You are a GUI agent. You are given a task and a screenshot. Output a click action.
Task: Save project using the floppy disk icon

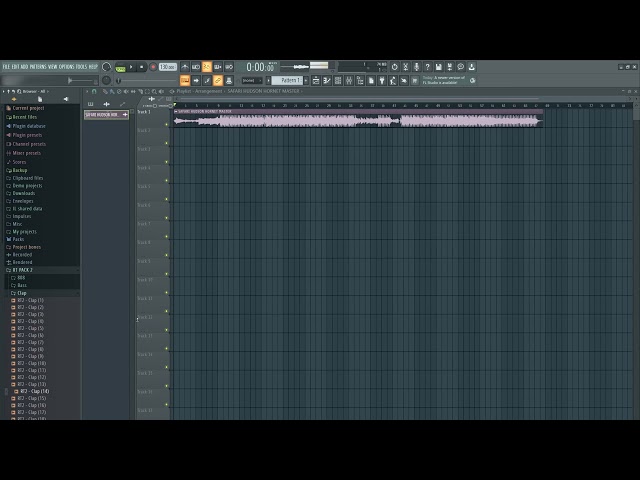tap(438, 67)
